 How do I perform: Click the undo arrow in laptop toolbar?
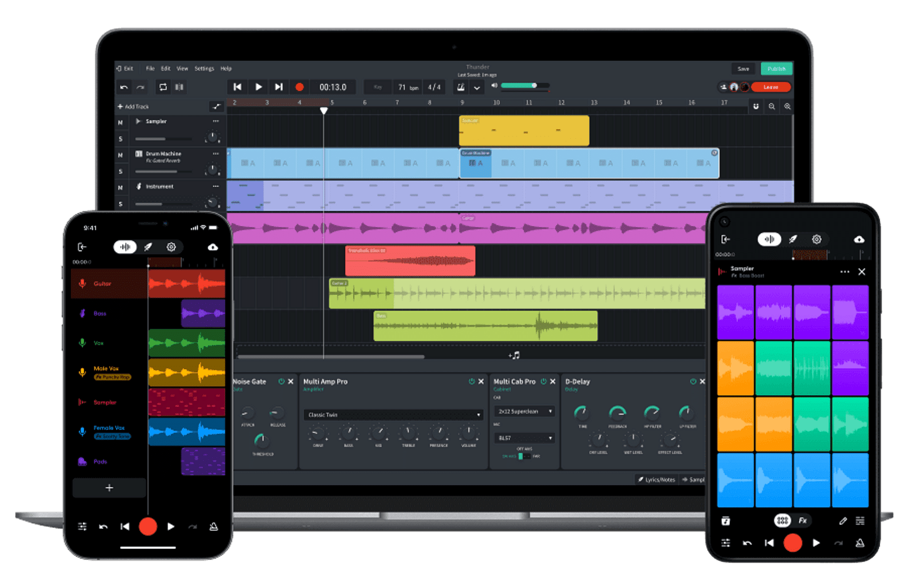click(124, 87)
